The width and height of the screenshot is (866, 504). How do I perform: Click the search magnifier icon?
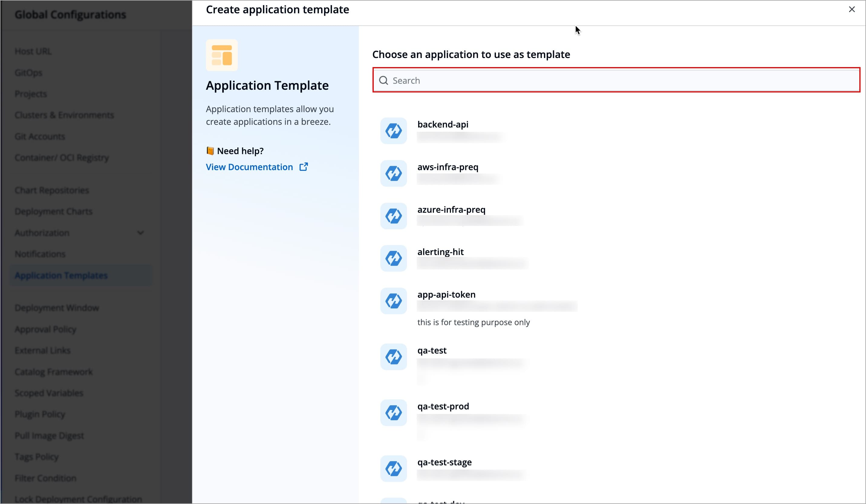(383, 80)
